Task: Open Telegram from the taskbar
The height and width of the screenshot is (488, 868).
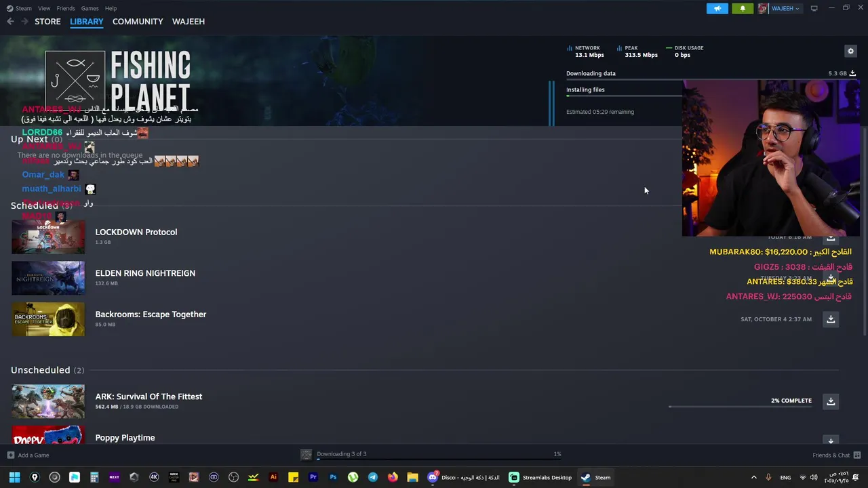Action: [x=373, y=478]
